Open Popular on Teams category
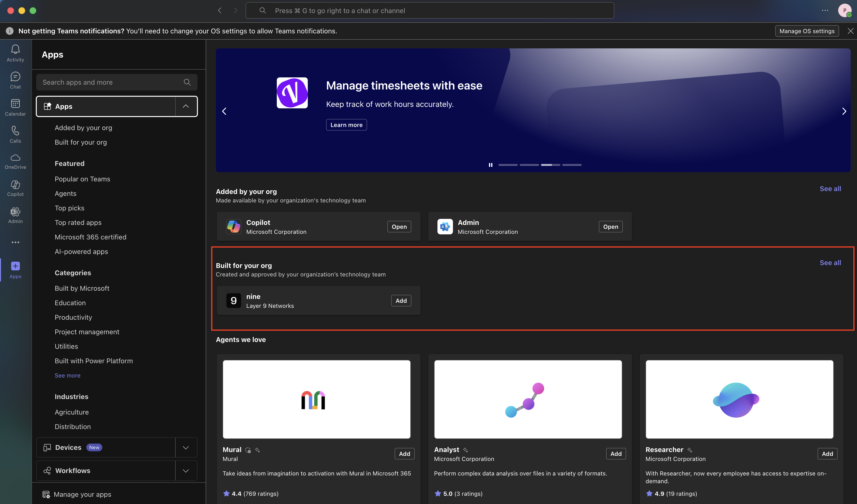This screenshot has width=857, height=504. [82, 179]
